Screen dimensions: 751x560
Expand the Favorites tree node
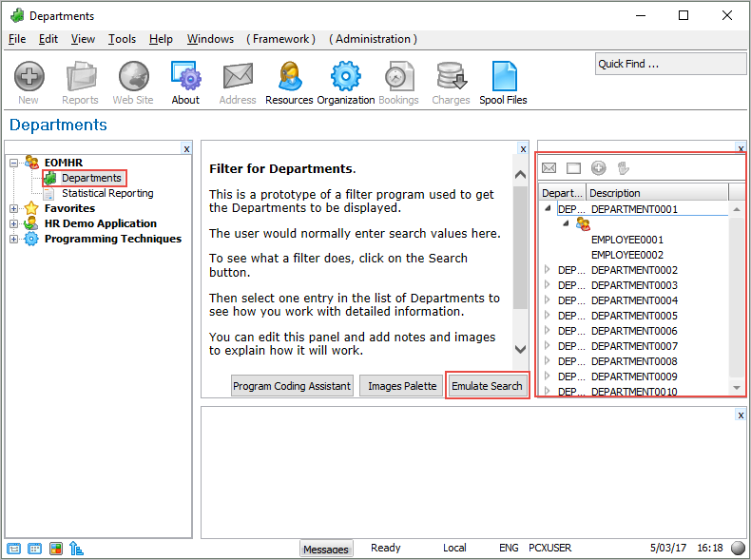[x=14, y=209]
